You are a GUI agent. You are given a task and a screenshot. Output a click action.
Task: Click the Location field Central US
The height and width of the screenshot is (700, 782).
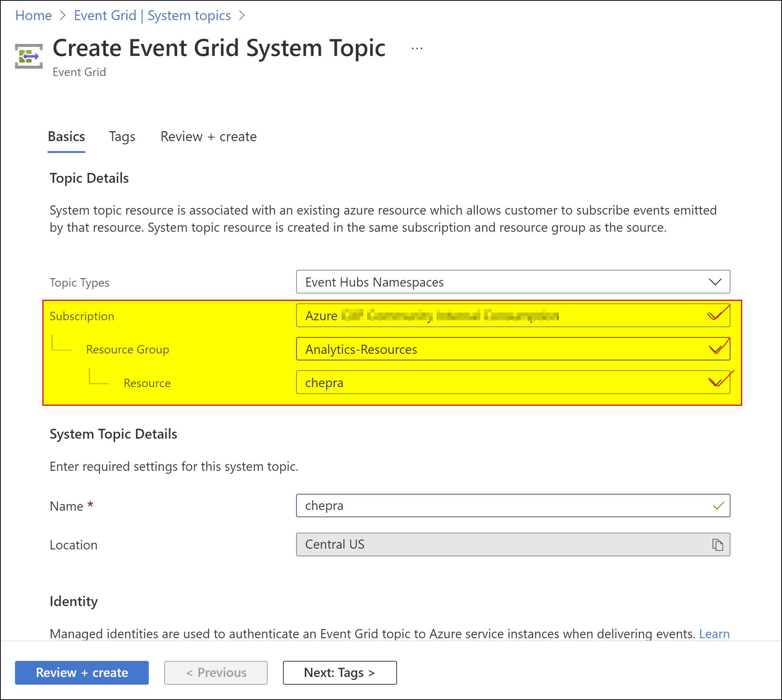[513, 545]
